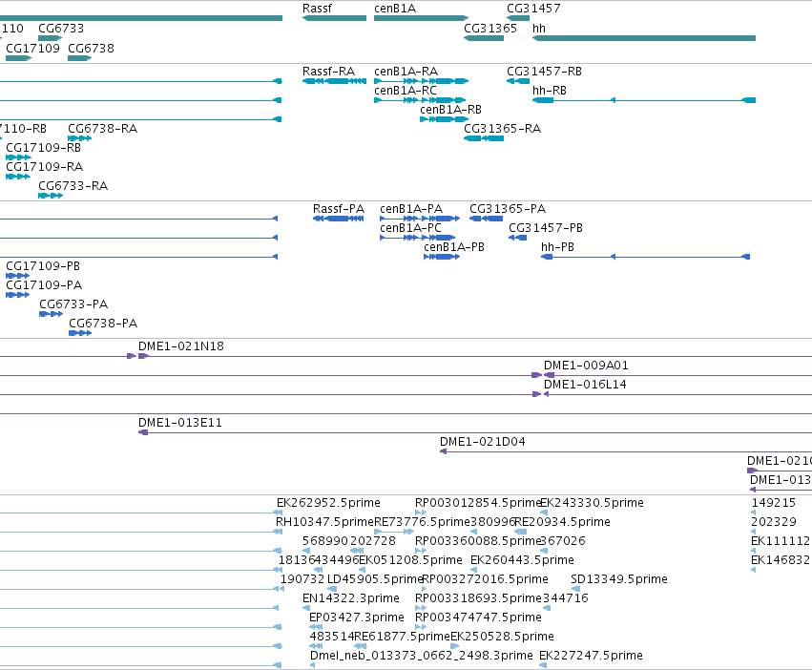
Task: Click the cenB1A-RC transcript label
Action: pyautogui.click(x=406, y=90)
